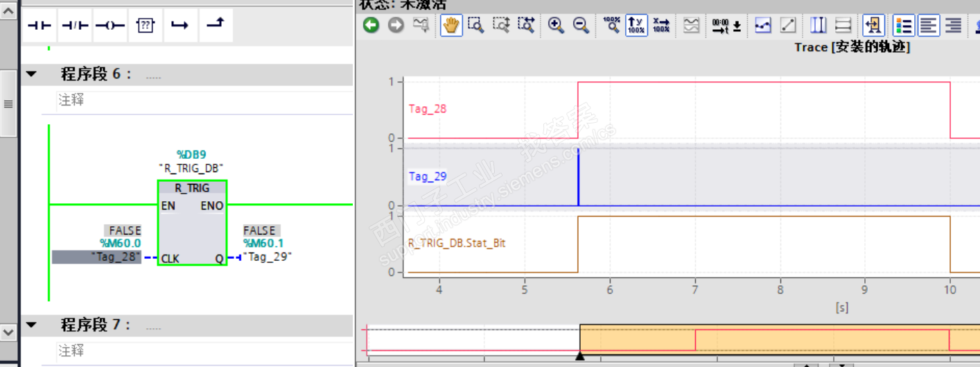980x367 pixels.
Task: Click the black trigger marker on overview bar
Action: [x=580, y=356]
